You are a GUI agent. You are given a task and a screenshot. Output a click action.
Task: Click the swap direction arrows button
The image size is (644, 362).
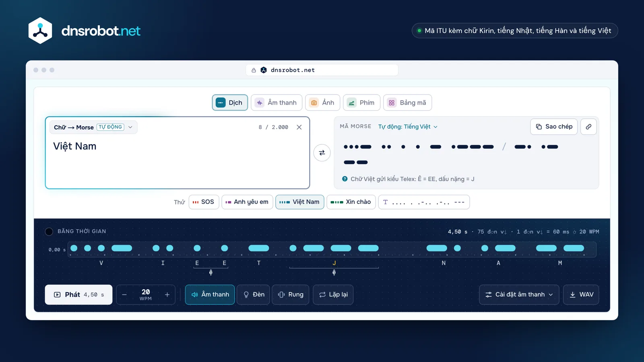(x=322, y=153)
